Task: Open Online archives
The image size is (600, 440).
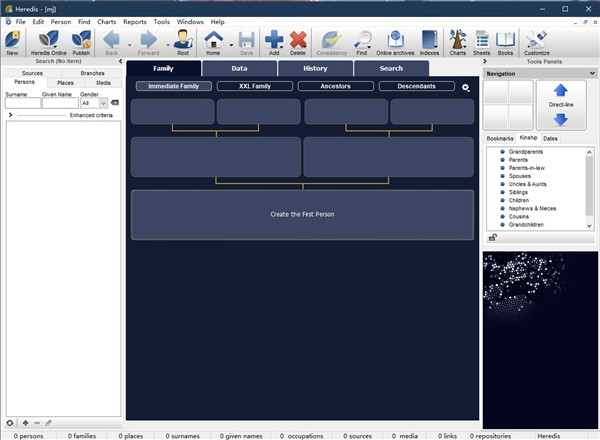Action: (395, 42)
